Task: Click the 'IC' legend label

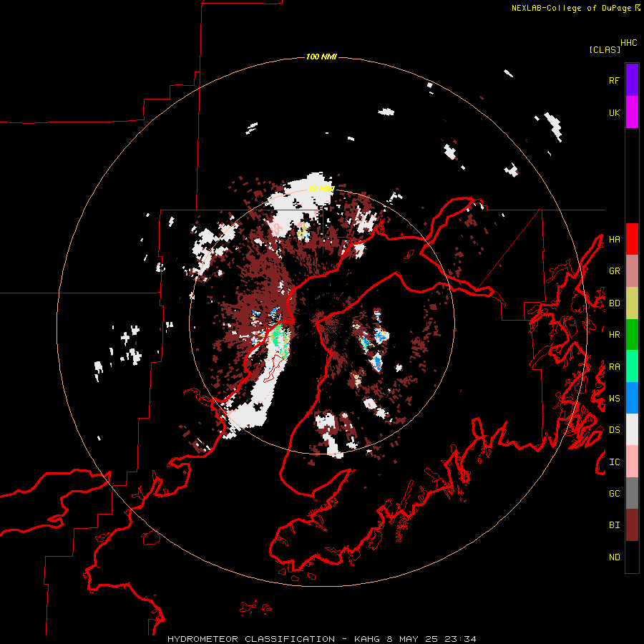Action: [614, 462]
